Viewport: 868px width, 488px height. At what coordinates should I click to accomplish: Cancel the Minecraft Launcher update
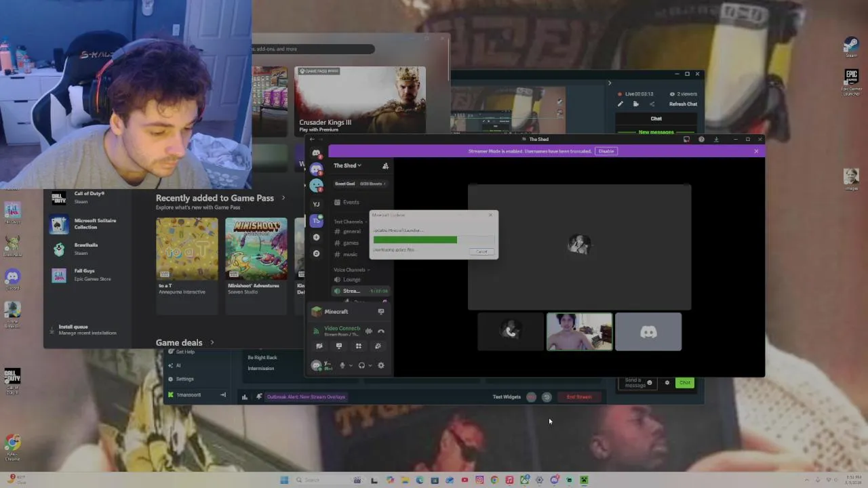481,251
